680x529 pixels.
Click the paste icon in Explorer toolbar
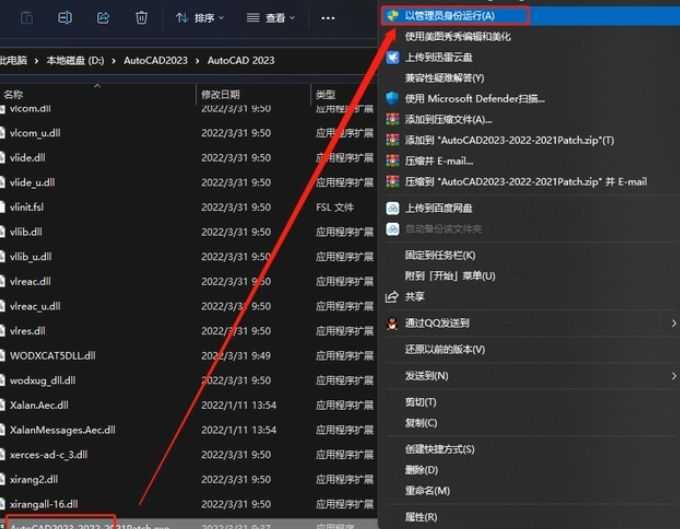26,18
